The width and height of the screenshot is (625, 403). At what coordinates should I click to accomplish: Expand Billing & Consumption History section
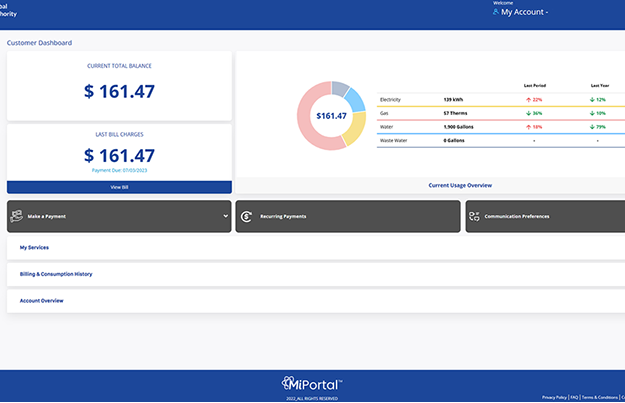[56, 274]
